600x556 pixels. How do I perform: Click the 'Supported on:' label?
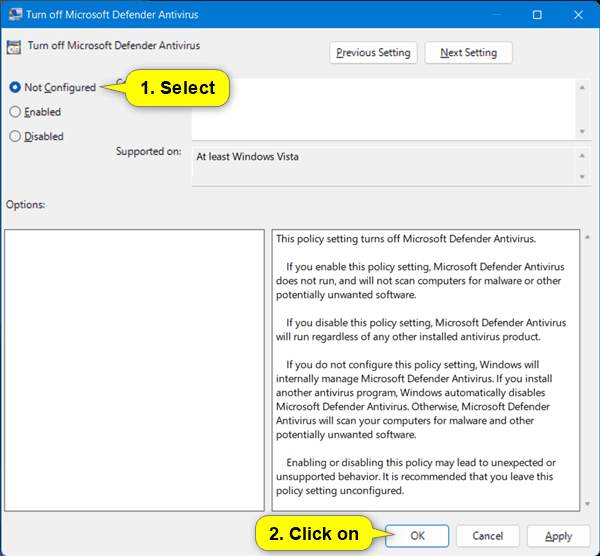[149, 151]
